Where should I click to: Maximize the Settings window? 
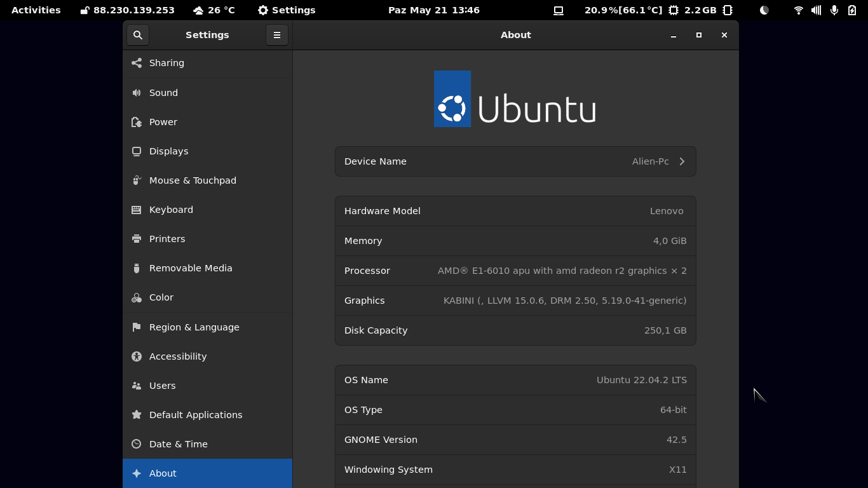click(x=699, y=35)
